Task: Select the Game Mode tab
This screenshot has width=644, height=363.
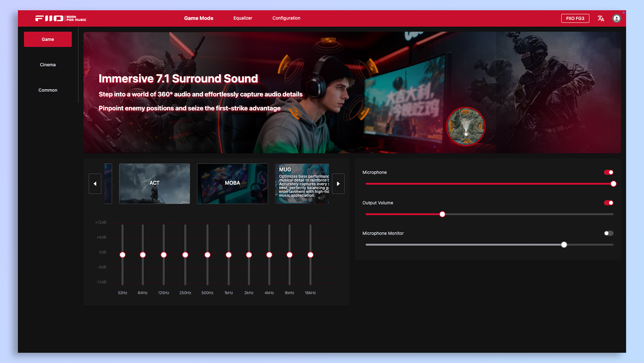Action: 199,18
